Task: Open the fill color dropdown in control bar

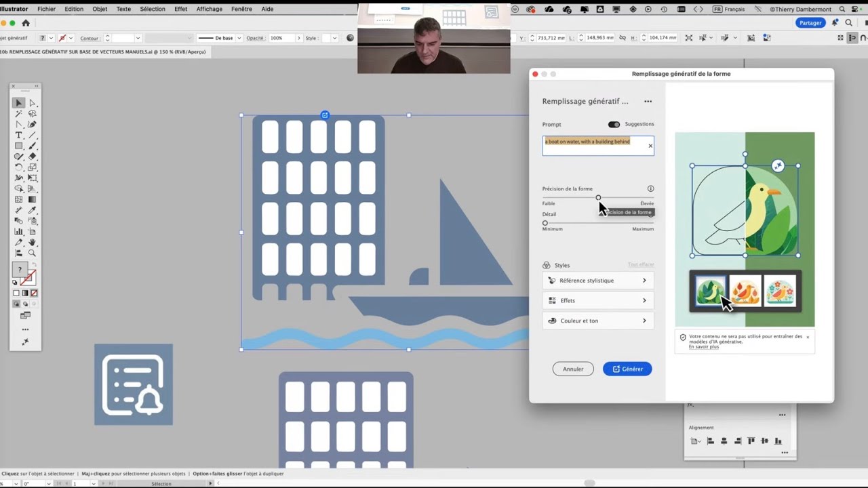Action: [x=51, y=38]
